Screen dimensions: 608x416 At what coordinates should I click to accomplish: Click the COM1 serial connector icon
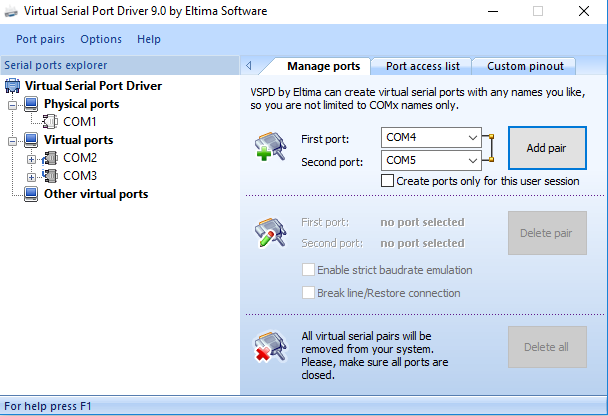coord(50,122)
